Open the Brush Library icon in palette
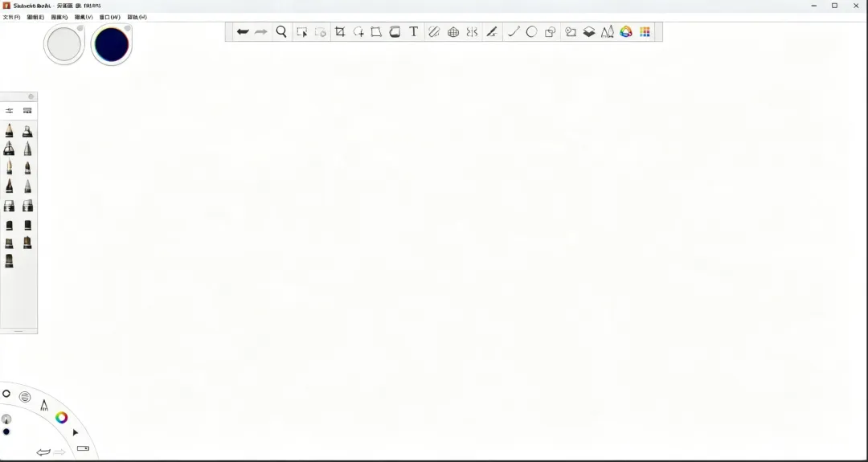 [x=27, y=111]
